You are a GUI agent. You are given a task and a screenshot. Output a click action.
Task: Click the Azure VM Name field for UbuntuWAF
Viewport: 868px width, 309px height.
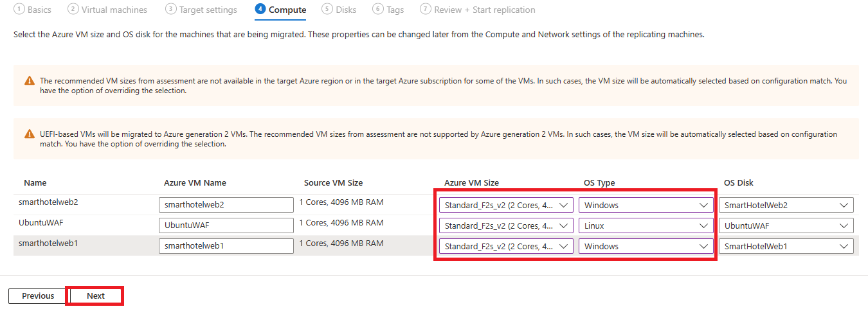click(226, 225)
